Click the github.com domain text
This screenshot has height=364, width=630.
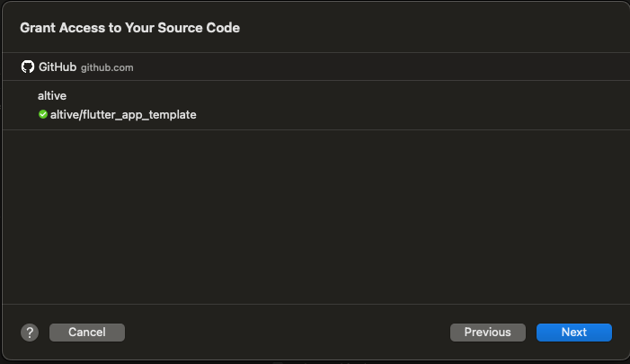(107, 67)
